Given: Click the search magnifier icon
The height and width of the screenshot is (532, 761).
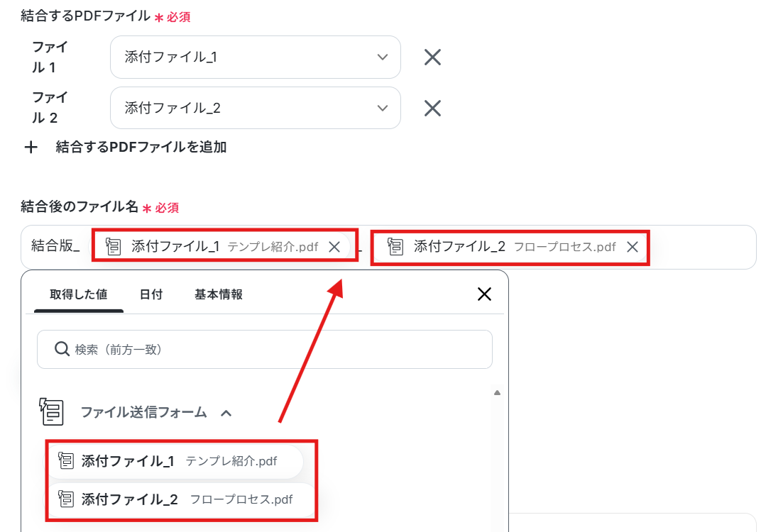Looking at the screenshot, I should 62,349.
